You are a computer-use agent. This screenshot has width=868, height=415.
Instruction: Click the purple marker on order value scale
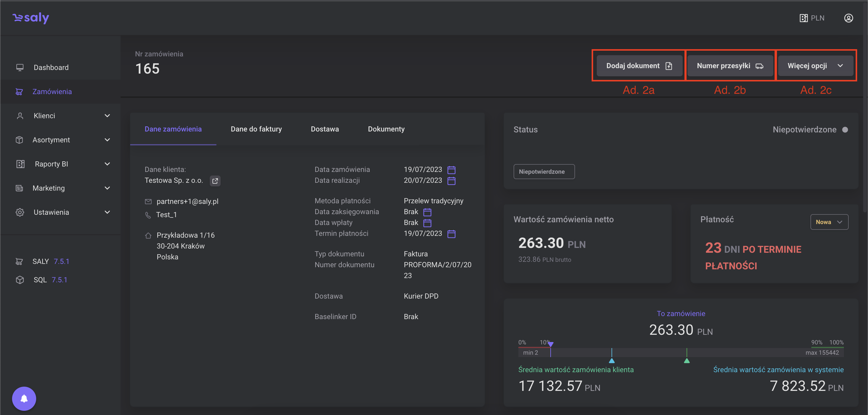550,344
